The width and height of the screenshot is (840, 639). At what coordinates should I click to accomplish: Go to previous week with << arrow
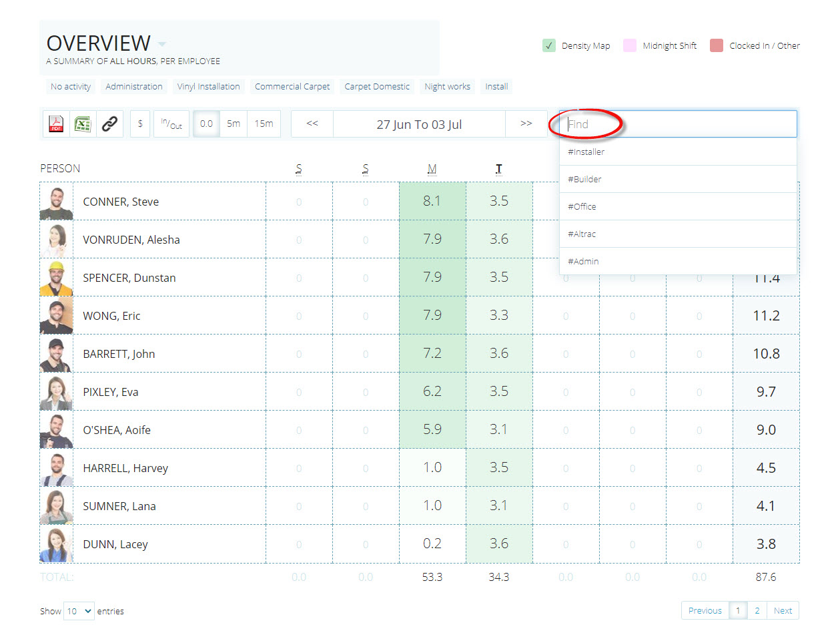(312, 124)
